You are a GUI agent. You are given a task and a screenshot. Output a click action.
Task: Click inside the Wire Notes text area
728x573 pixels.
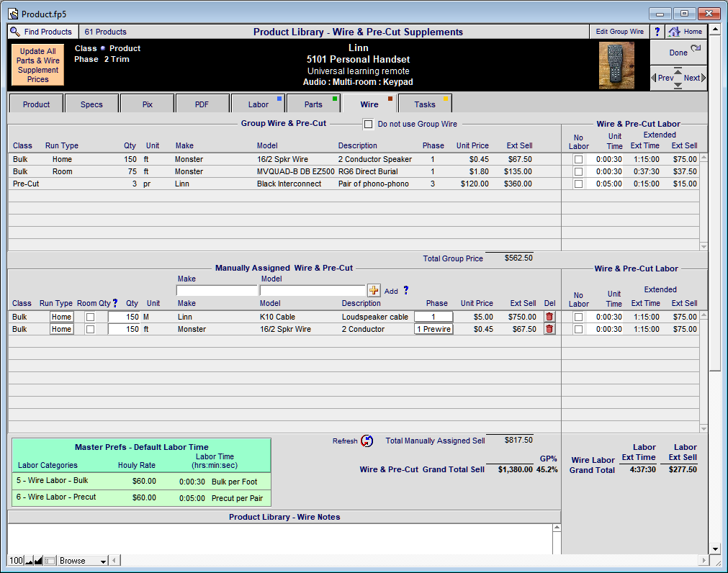(x=280, y=539)
